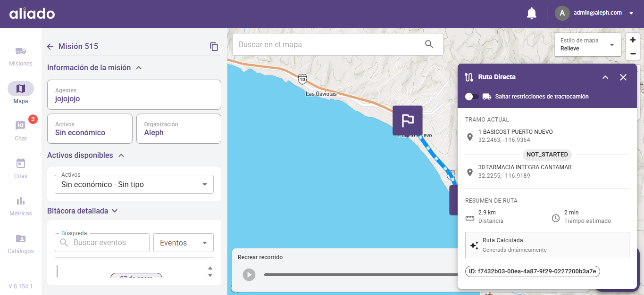Go back using the arrow beside Misión 515
The image size is (644, 295).
click(50, 47)
